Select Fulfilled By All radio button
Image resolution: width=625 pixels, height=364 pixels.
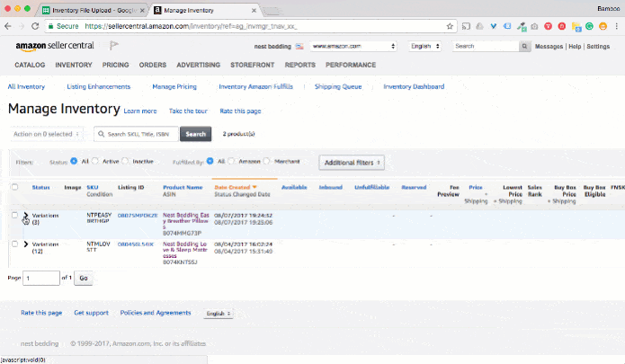210,161
